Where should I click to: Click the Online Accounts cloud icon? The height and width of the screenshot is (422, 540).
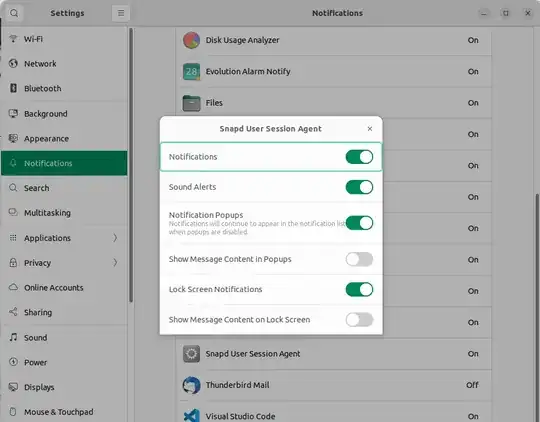[13, 287]
